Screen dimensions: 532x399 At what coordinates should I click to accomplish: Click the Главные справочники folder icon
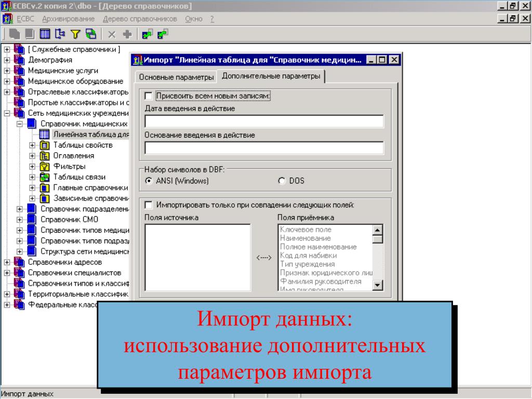45,188
